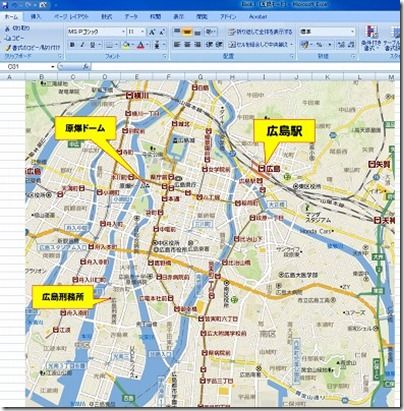404x411 pixels.
Task: Decrease font size with the smaller A icon
Action: point(162,32)
